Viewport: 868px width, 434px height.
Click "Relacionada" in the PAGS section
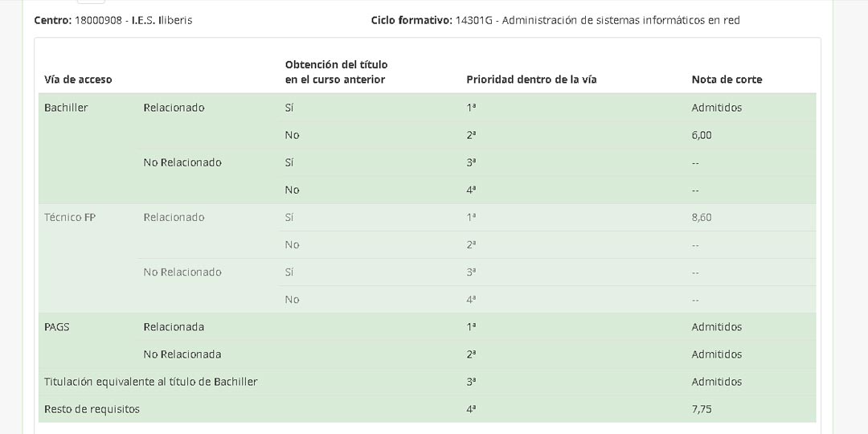pos(174,327)
